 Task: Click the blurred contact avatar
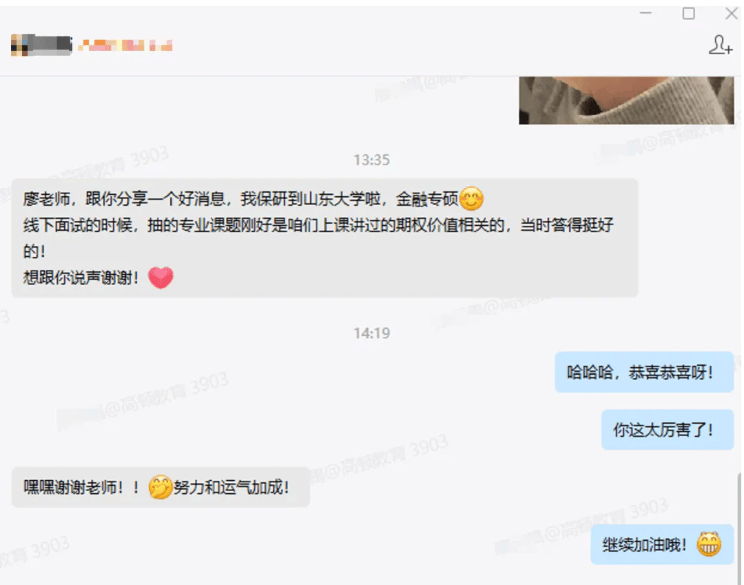coord(41,45)
